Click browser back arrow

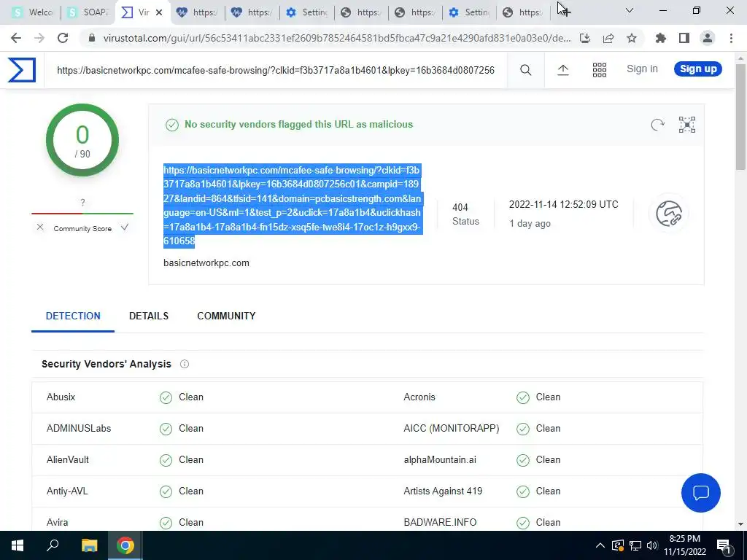[x=16, y=38]
